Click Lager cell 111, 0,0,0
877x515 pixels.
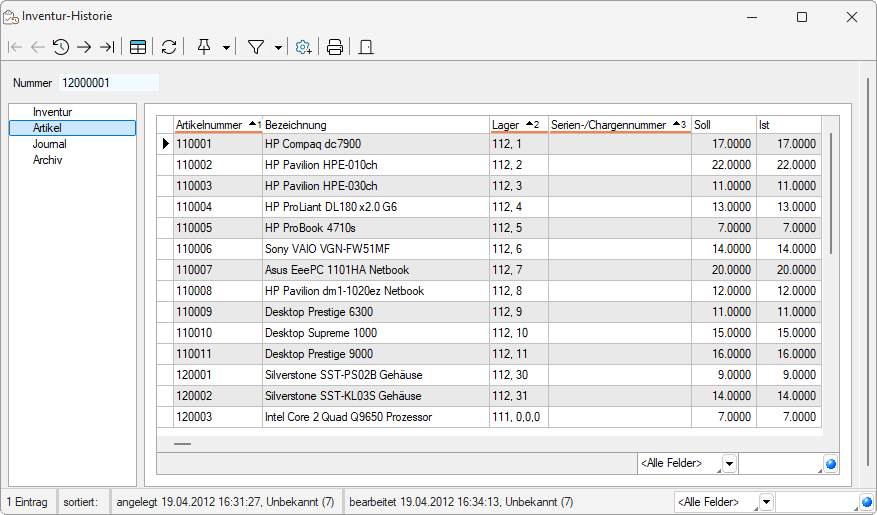(x=518, y=417)
